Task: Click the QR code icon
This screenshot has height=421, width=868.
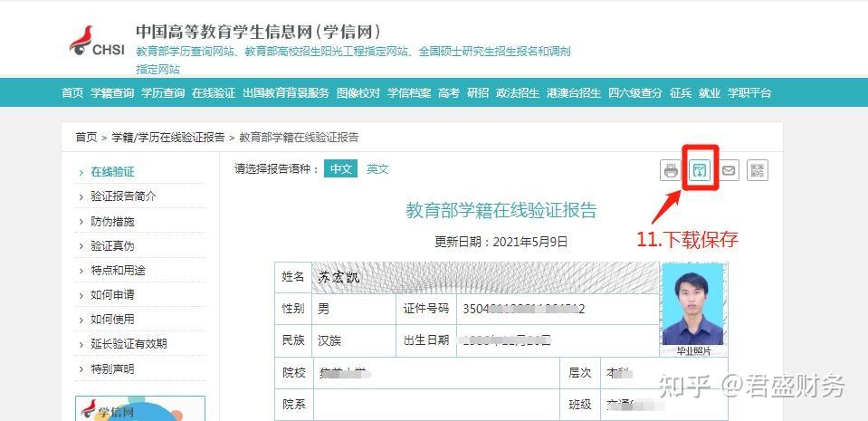Action: click(x=758, y=170)
